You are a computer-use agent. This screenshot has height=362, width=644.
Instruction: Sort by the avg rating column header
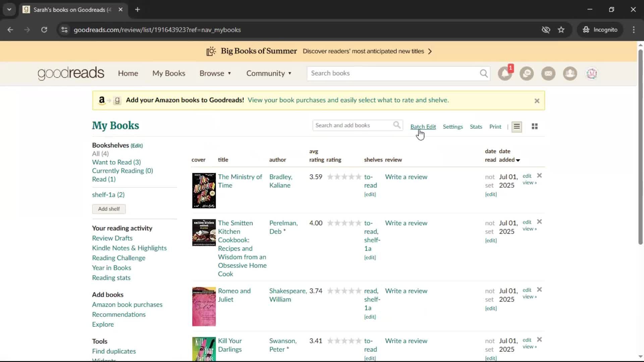(x=316, y=156)
